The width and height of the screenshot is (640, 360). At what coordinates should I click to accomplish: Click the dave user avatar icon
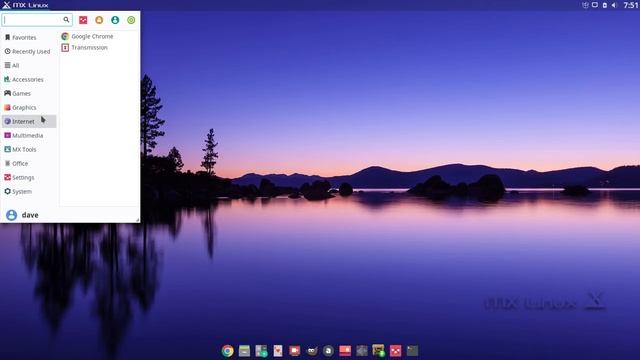[x=11, y=215]
